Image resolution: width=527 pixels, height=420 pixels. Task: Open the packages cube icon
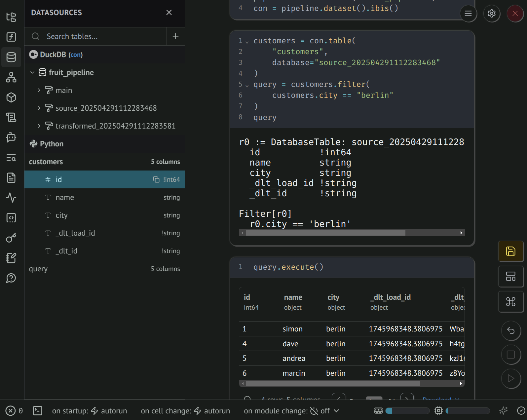[11, 97]
